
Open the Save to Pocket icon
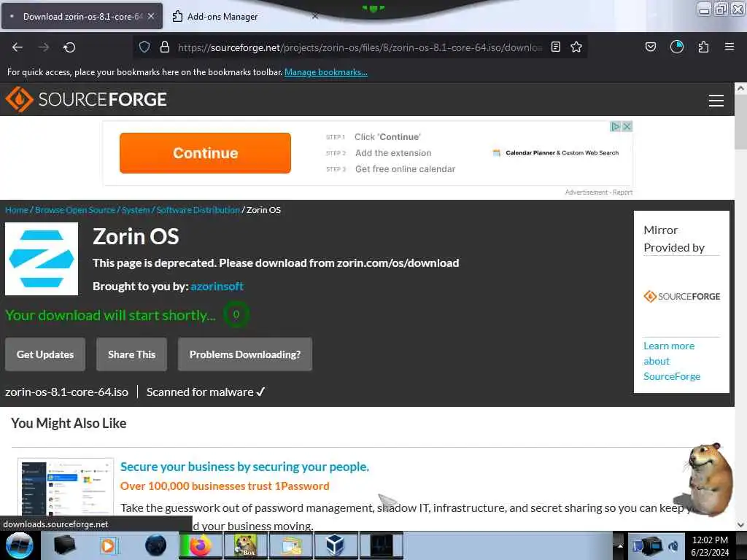click(651, 47)
